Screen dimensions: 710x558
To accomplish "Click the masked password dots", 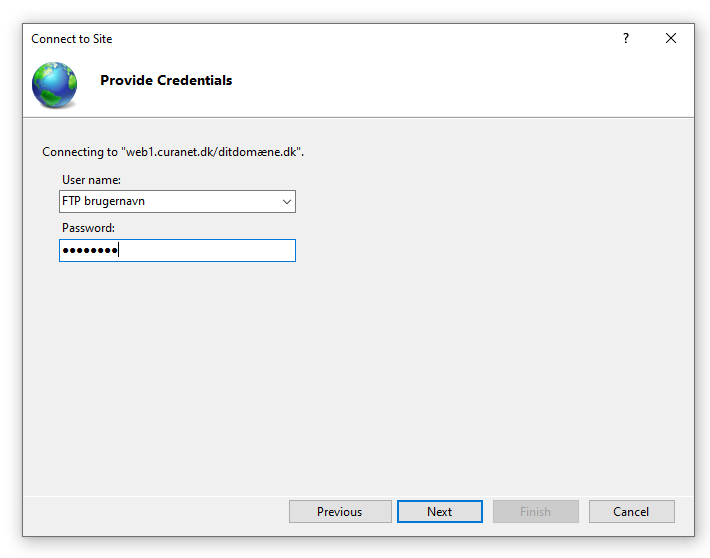I will 90,250.
